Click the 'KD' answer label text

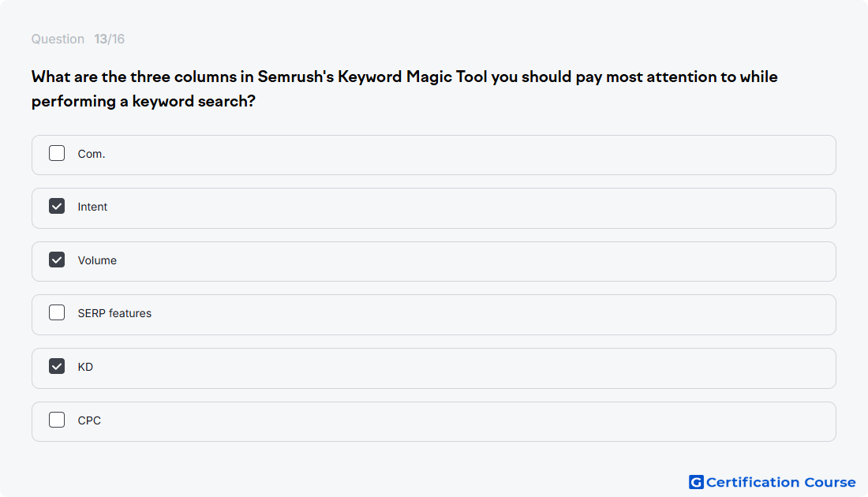[85, 367]
